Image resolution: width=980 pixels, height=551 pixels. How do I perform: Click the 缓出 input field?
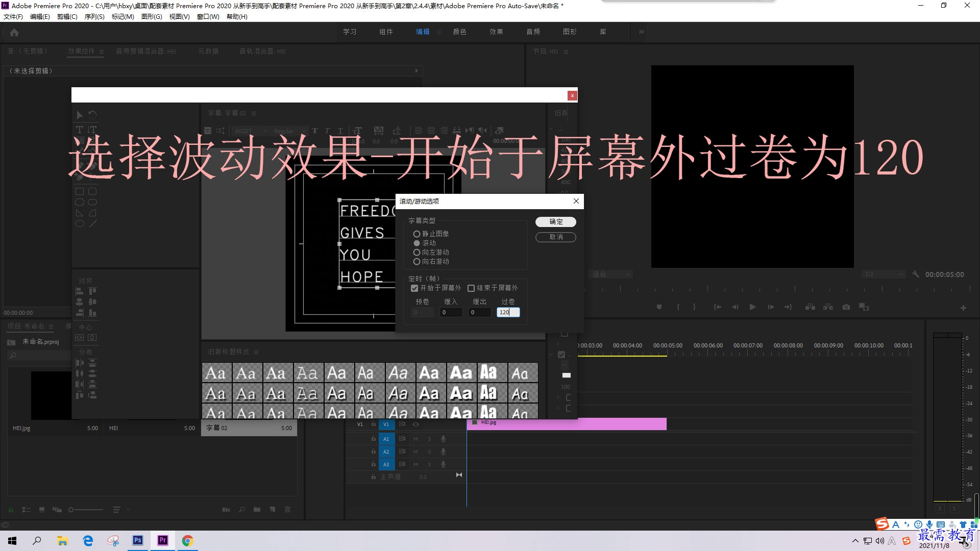(480, 312)
